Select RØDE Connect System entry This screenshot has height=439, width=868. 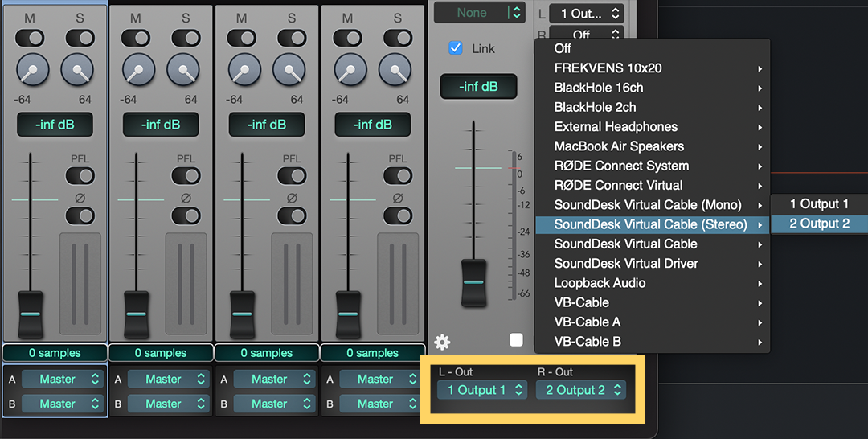[652, 166]
